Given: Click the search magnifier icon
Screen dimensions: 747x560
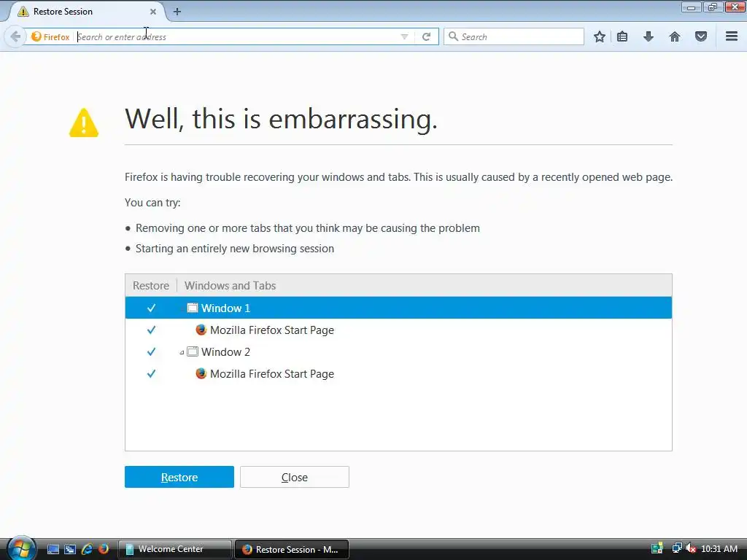Looking at the screenshot, I should (x=453, y=36).
